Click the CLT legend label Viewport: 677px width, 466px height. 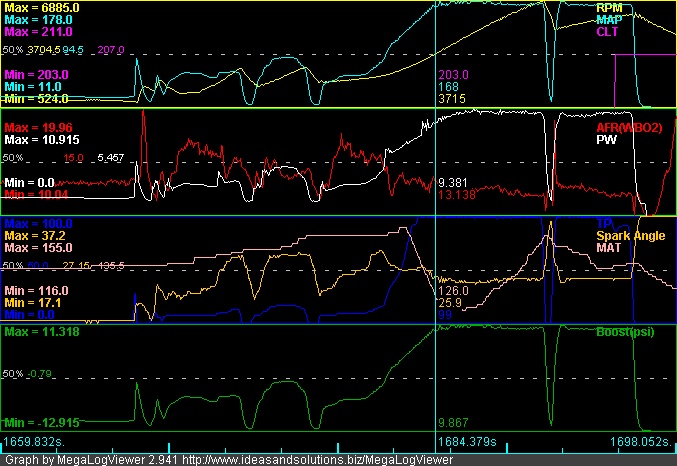607,32
